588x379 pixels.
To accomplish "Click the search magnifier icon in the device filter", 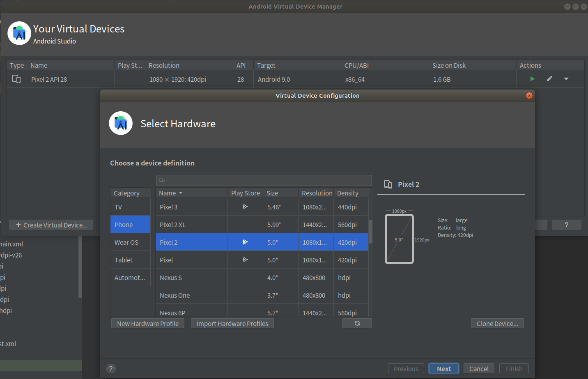I will click(x=162, y=180).
